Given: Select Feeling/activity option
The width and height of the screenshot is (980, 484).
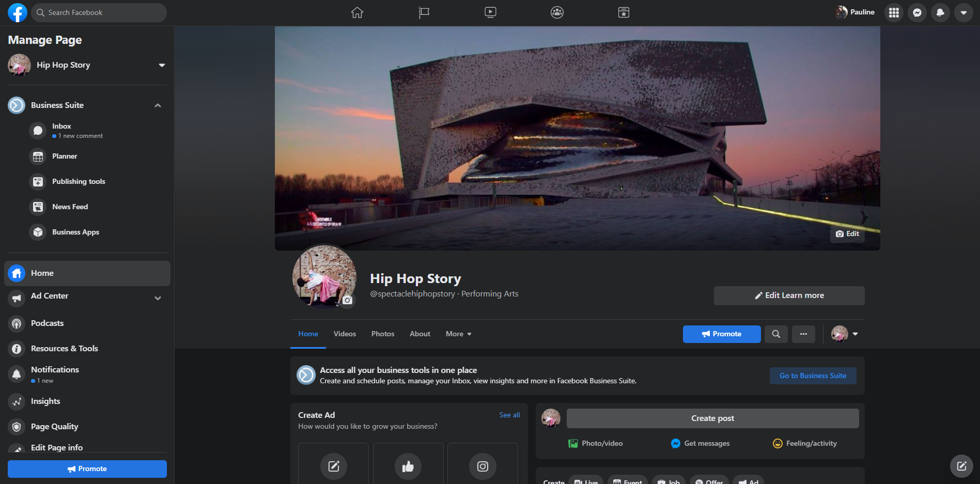Looking at the screenshot, I should pos(805,443).
